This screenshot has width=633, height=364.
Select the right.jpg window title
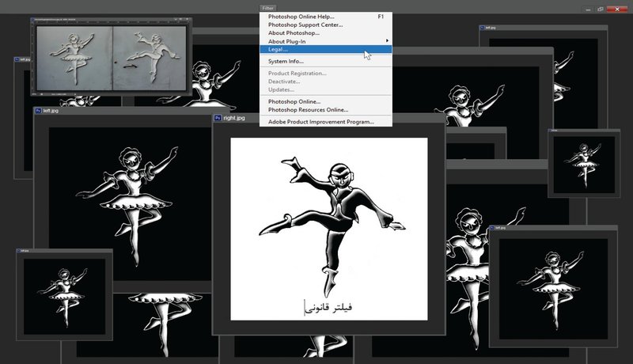pos(234,118)
